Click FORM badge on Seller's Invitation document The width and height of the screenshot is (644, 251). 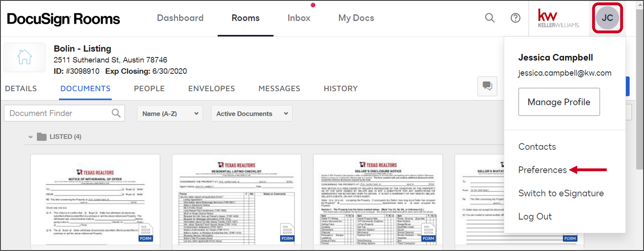point(570,238)
